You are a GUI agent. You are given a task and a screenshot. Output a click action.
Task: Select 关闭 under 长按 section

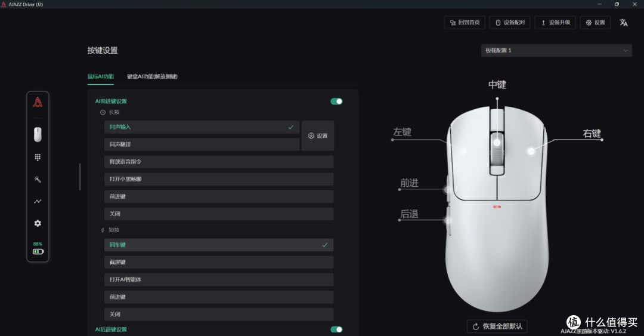coord(219,214)
